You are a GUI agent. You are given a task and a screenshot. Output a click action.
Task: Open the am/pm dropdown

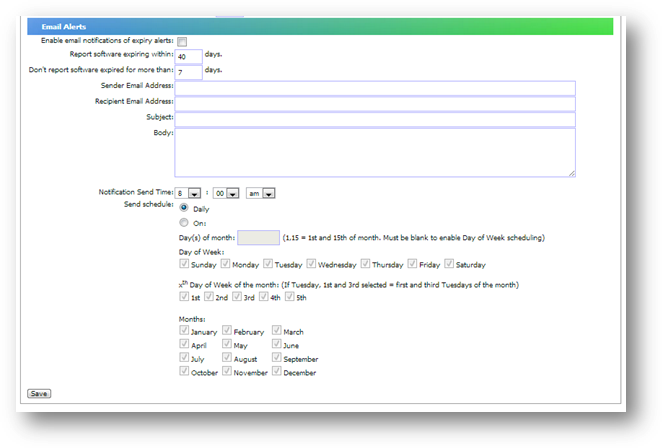[261, 193]
